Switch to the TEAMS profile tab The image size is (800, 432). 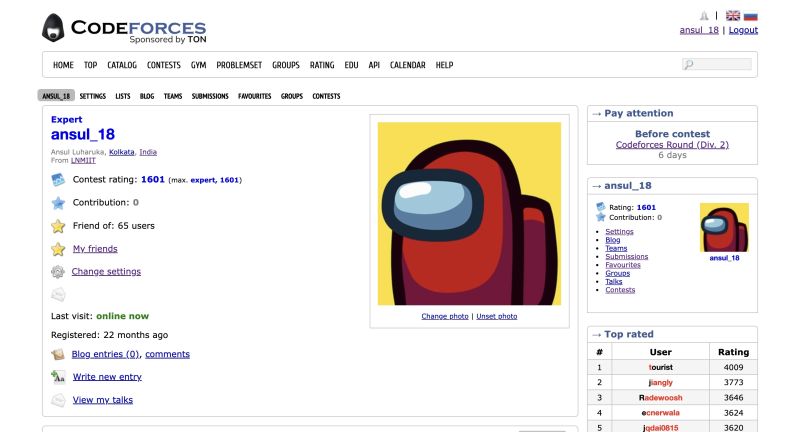[173, 96]
